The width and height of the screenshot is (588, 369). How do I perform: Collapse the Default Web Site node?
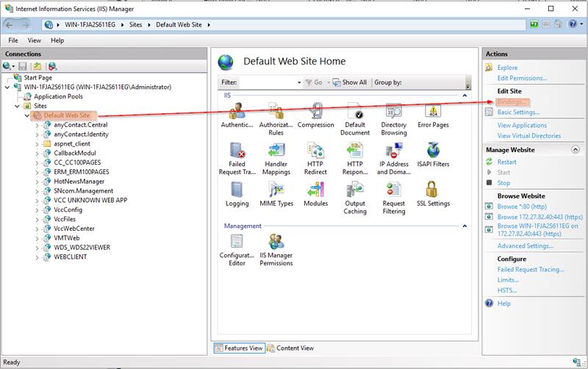pyautogui.click(x=27, y=115)
